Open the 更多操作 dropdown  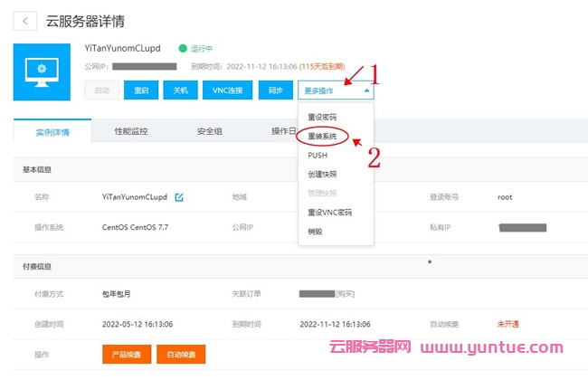coord(336,90)
